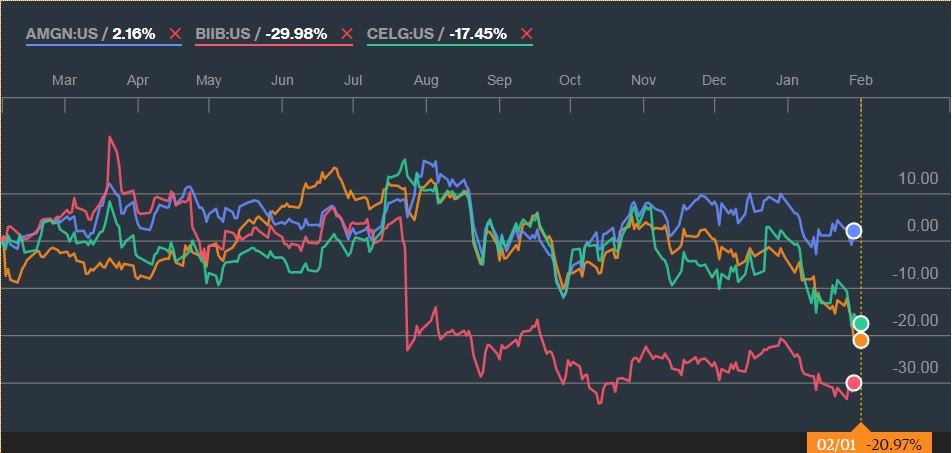Click the blue endpoint marker dot

[854, 231]
